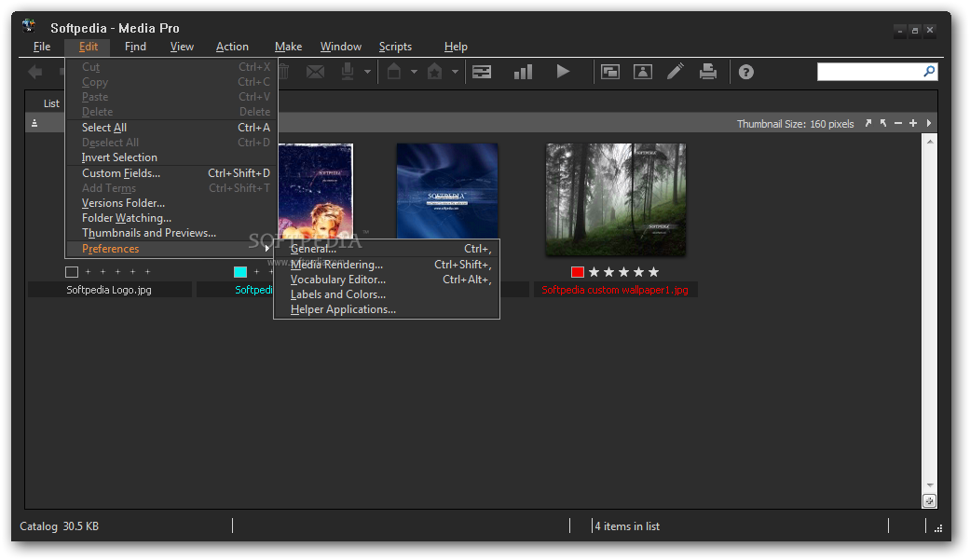Click the bar chart toolbar icon
Viewport: 970px width, 560px height.
pos(524,72)
